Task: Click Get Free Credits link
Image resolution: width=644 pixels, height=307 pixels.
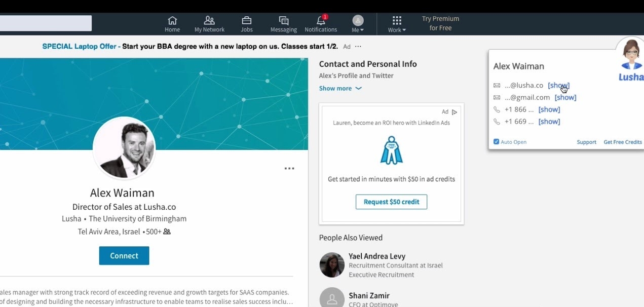Action: 622,142
